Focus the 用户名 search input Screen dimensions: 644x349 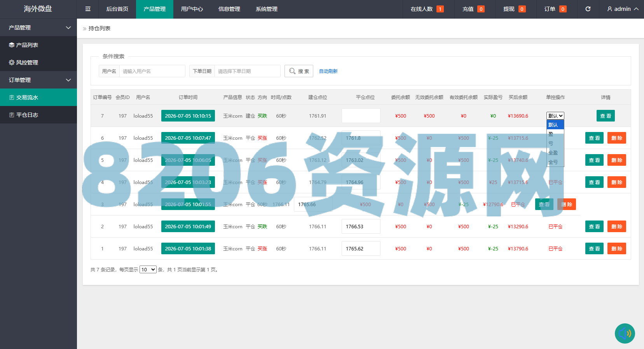coord(152,71)
